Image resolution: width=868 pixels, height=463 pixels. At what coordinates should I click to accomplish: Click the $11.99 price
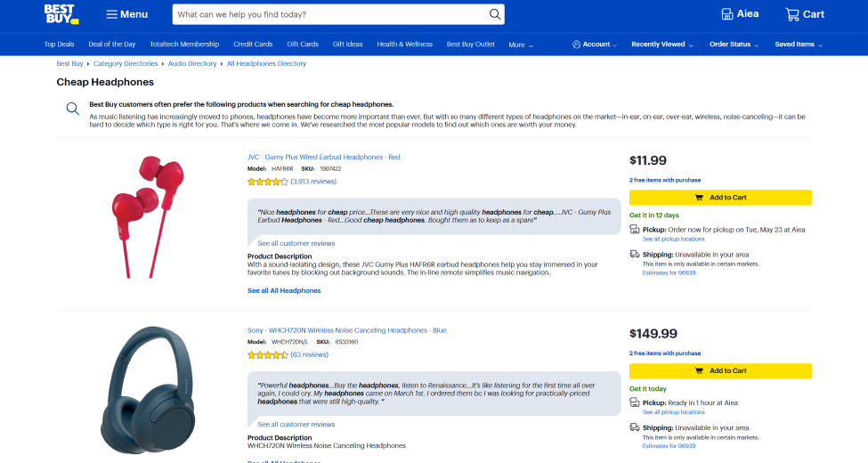pos(648,160)
